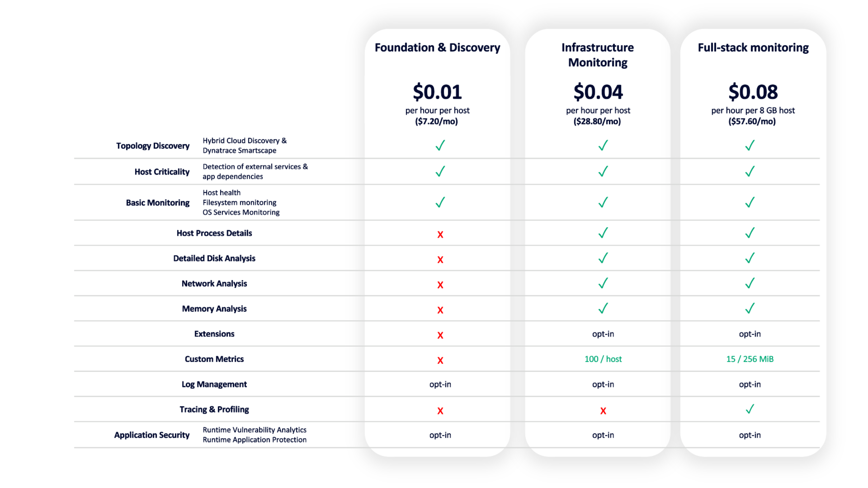
Task: Click Foundation & Discovery red X for Custom Metrics
Action: click(x=440, y=360)
